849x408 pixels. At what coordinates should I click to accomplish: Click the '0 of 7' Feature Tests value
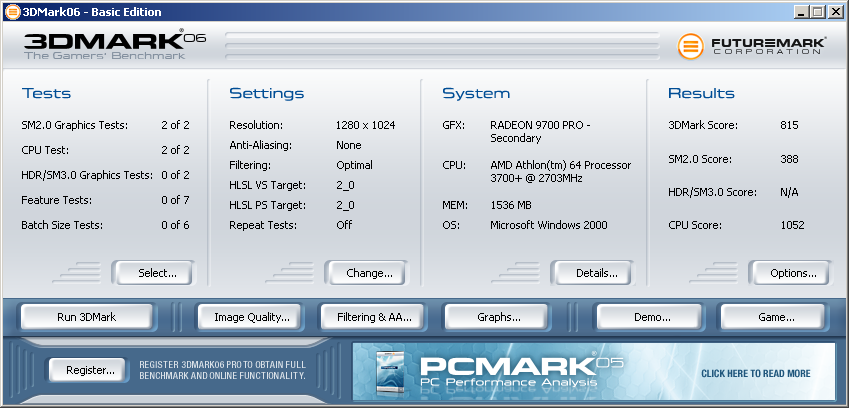click(x=175, y=200)
